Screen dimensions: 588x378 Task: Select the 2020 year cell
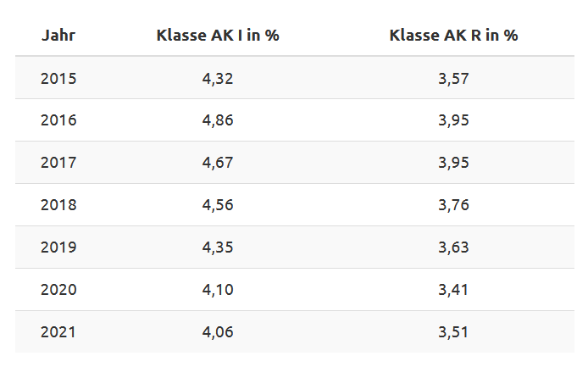point(58,290)
